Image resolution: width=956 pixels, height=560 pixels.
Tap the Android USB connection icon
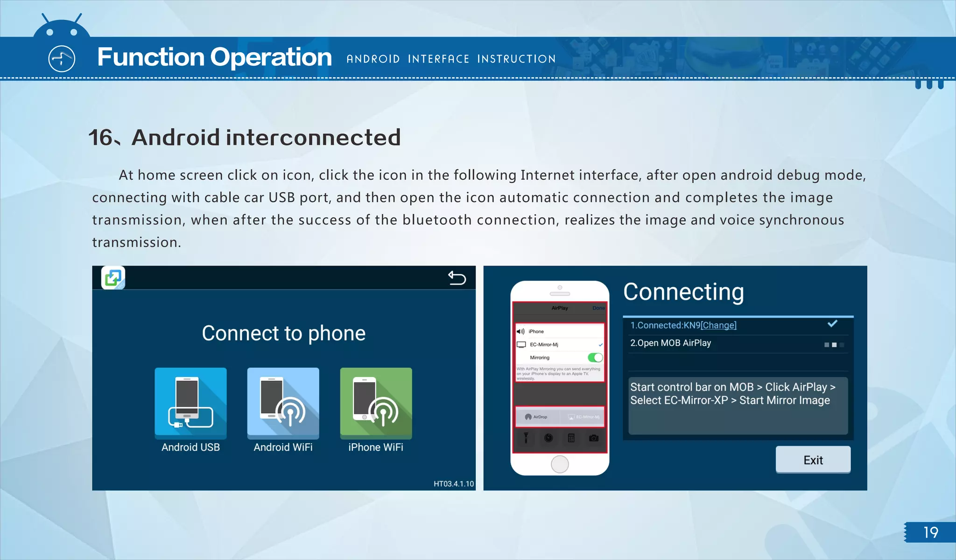point(190,403)
